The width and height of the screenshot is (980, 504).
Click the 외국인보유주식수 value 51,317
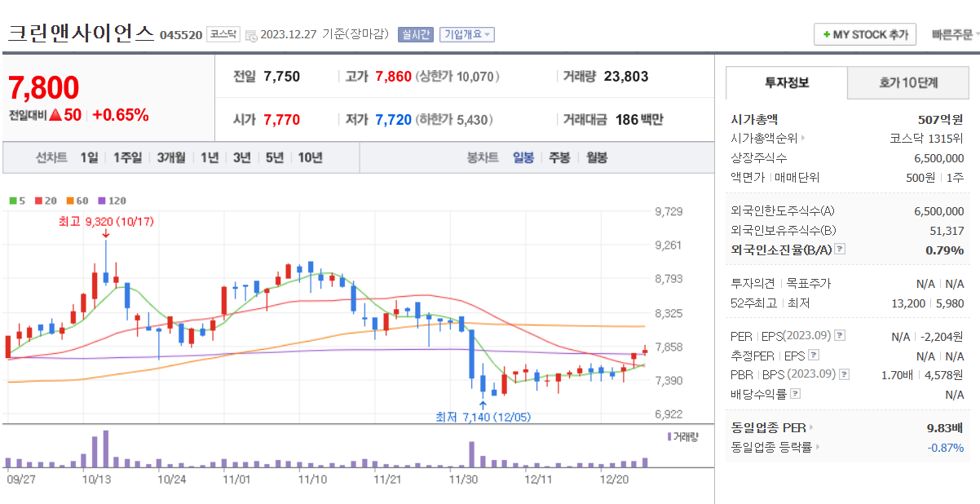[x=946, y=231]
